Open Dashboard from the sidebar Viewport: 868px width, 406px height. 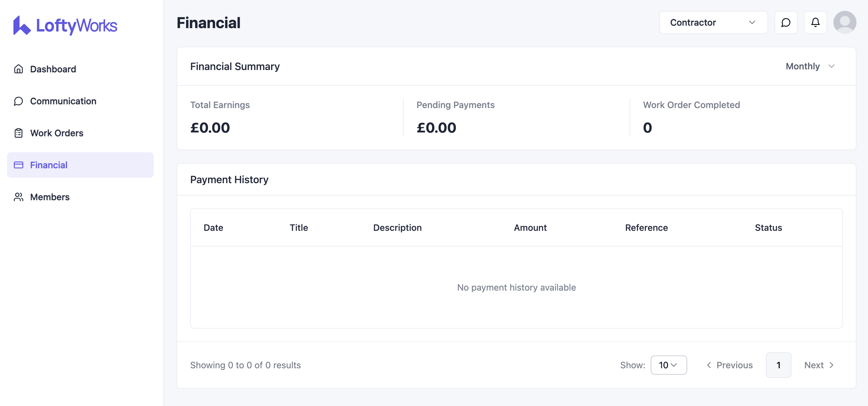point(53,69)
